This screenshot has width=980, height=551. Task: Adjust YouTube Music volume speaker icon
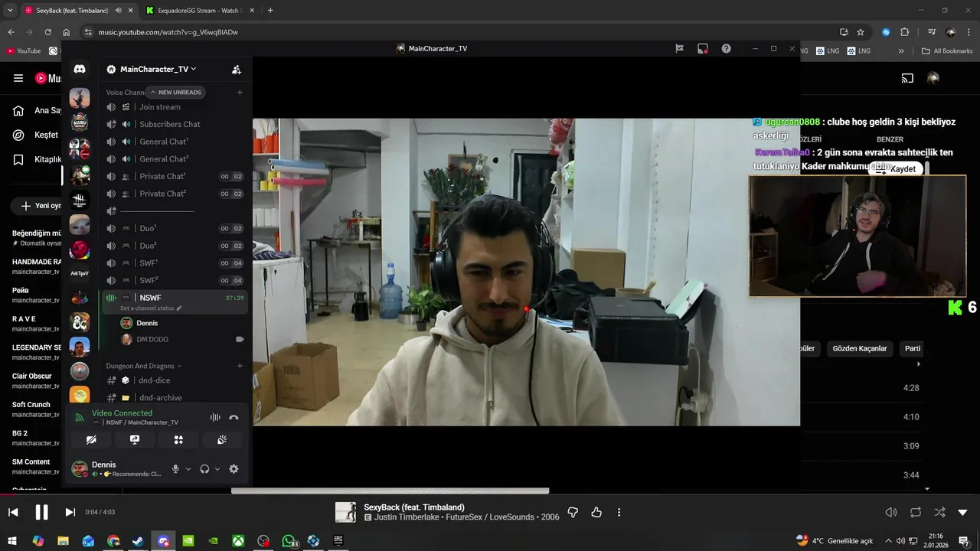click(x=891, y=512)
